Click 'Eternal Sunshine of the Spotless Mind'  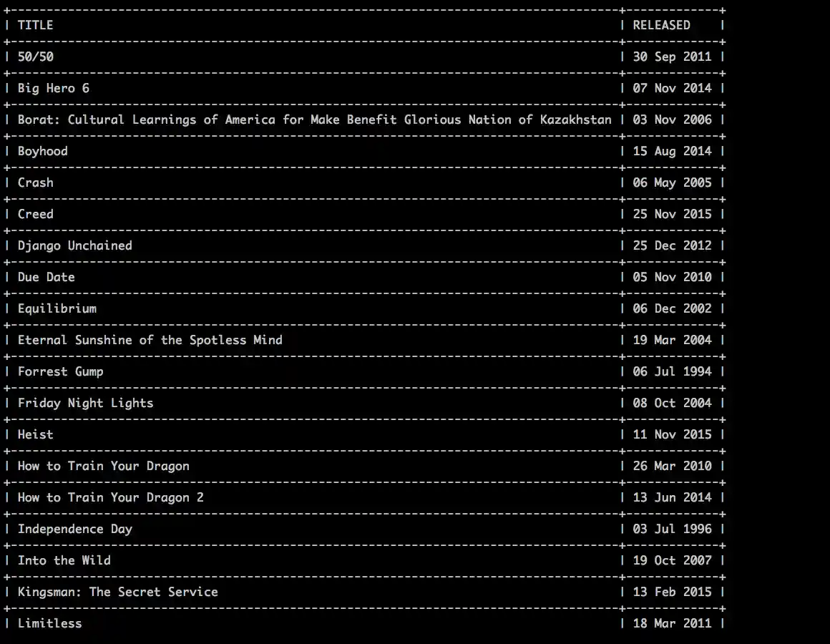tap(150, 341)
